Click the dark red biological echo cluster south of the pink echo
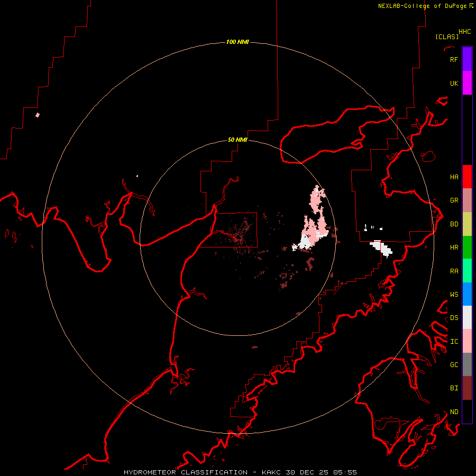Screen dimensions: 476x476 tap(309, 263)
